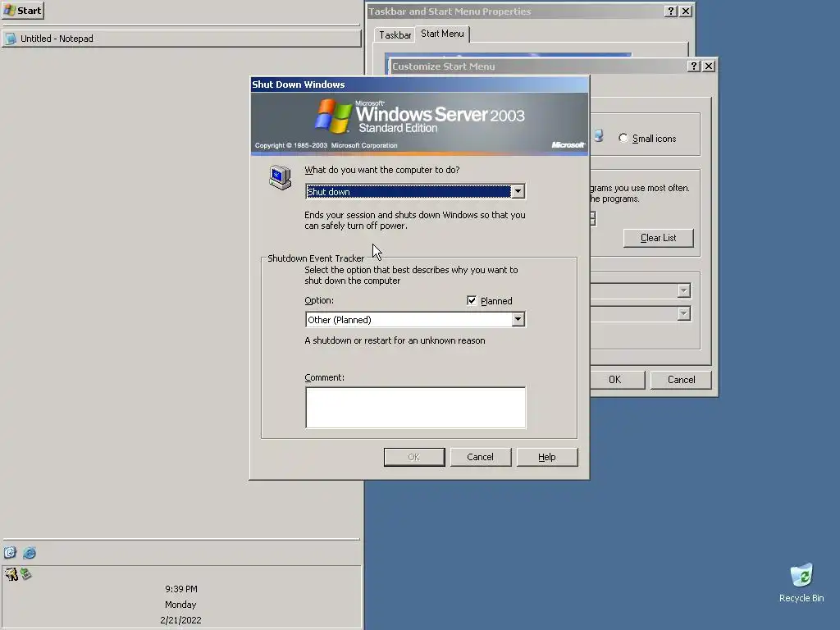Toggle the Planned checkbox

(472, 300)
